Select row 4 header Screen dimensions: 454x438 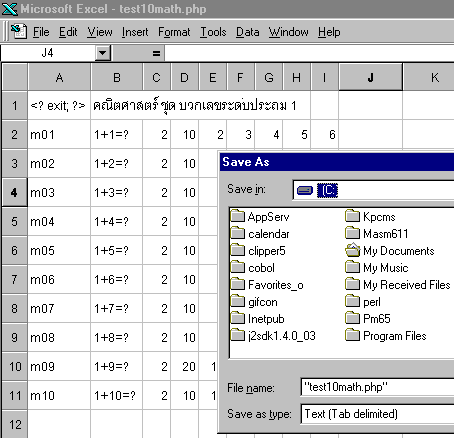(x=14, y=192)
